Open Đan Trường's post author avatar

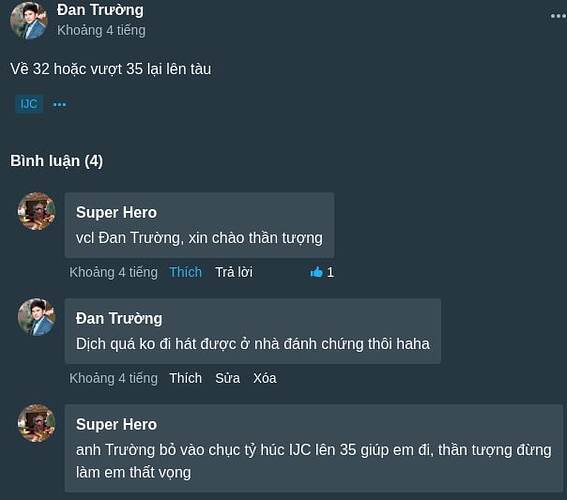(29, 21)
